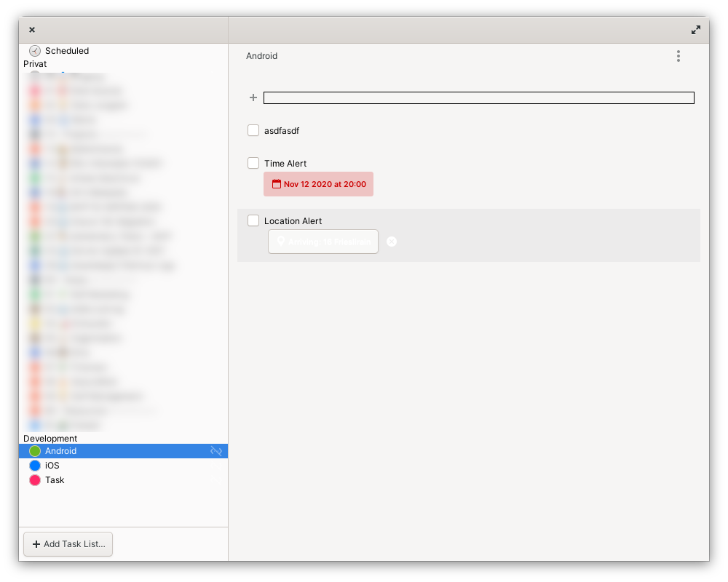Click the calendar icon in the red date chip
This screenshot has width=728, height=582.
(x=276, y=183)
